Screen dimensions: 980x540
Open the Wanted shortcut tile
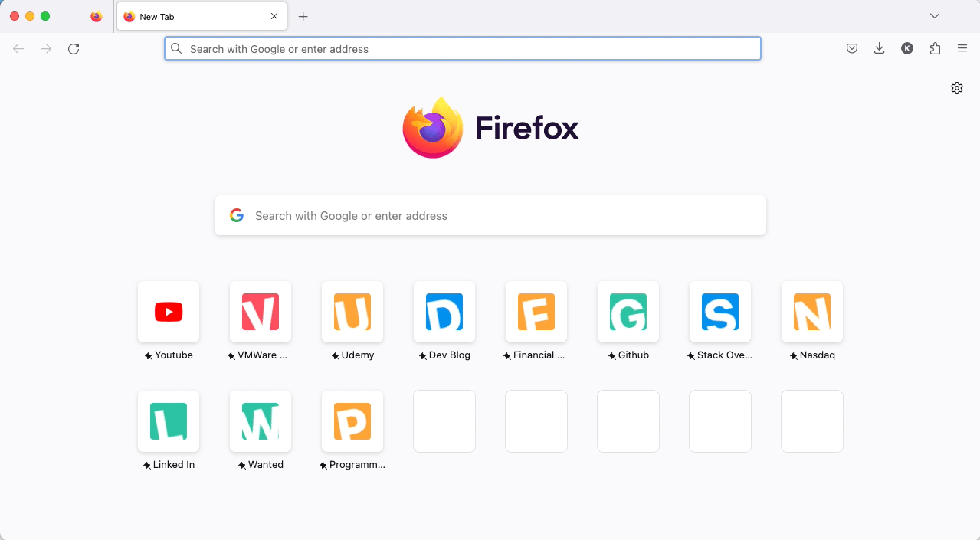[x=261, y=421]
